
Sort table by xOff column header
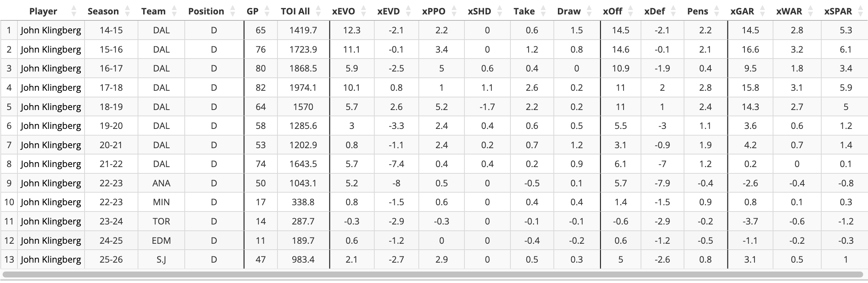point(612,11)
